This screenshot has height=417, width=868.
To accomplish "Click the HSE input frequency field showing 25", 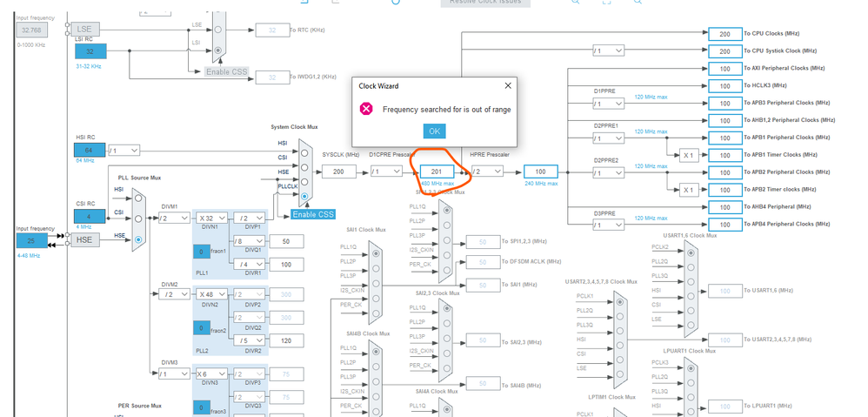I will (x=32, y=239).
